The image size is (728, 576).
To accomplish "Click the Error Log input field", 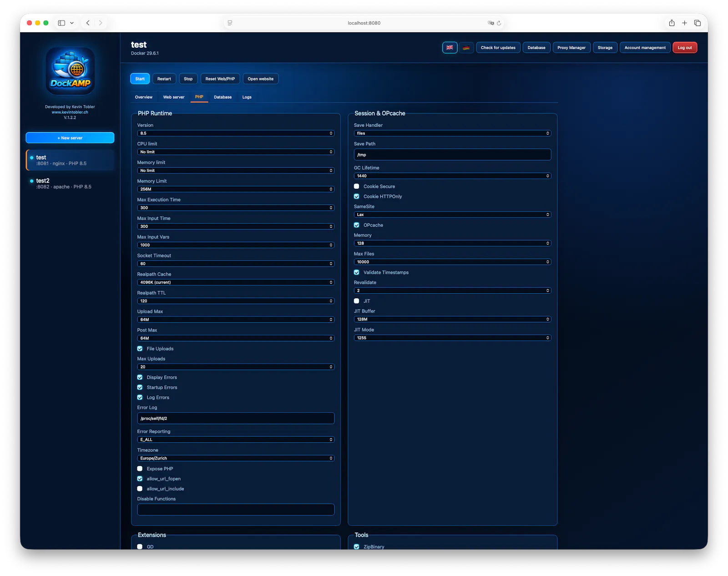I will point(236,418).
